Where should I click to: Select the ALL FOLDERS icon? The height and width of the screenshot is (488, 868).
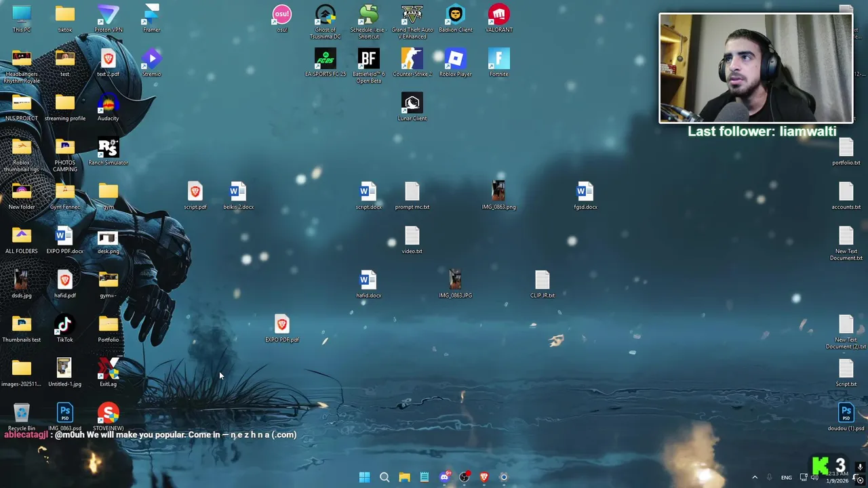click(22, 239)
